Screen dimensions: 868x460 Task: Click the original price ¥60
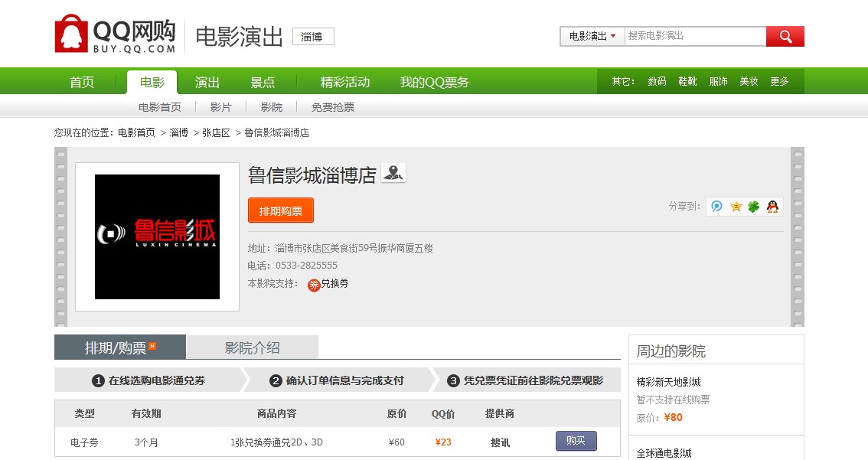click(x=396, y=442)
